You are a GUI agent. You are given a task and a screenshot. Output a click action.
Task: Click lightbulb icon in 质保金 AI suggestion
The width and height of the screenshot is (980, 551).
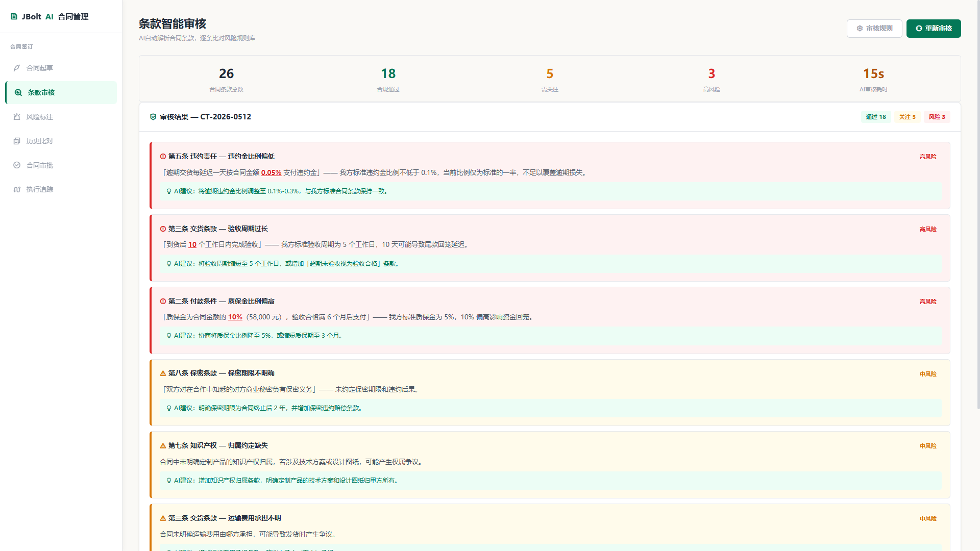coord(169,336)
